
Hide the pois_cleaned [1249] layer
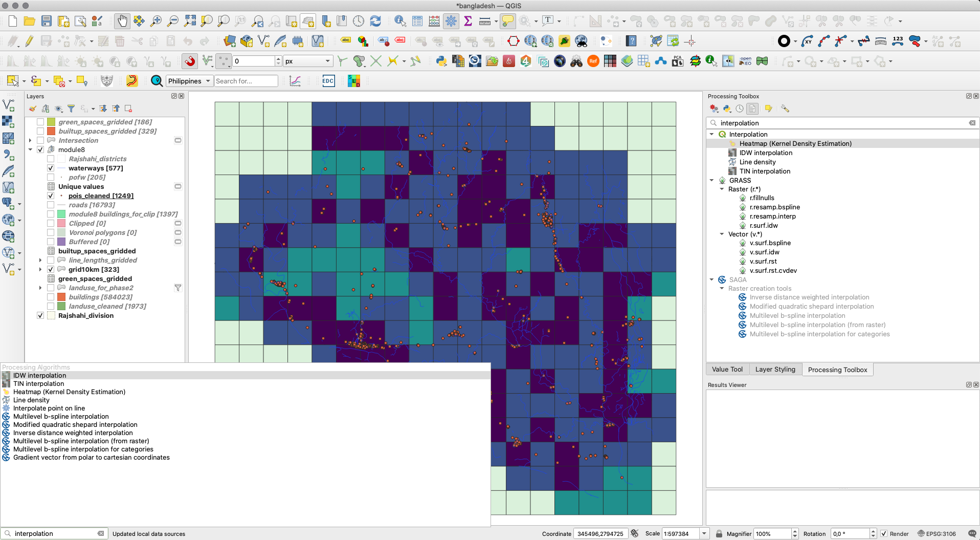coord(51,196)
